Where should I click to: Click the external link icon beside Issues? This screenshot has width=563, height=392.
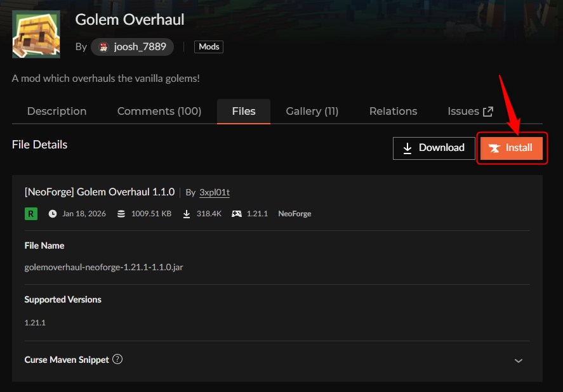(x=488, y=112)
